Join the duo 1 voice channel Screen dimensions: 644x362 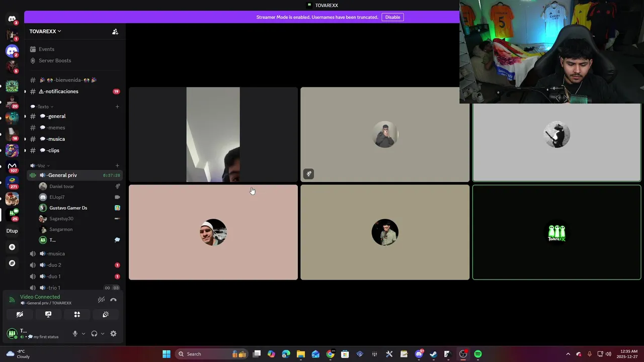[x=75, y=277]
